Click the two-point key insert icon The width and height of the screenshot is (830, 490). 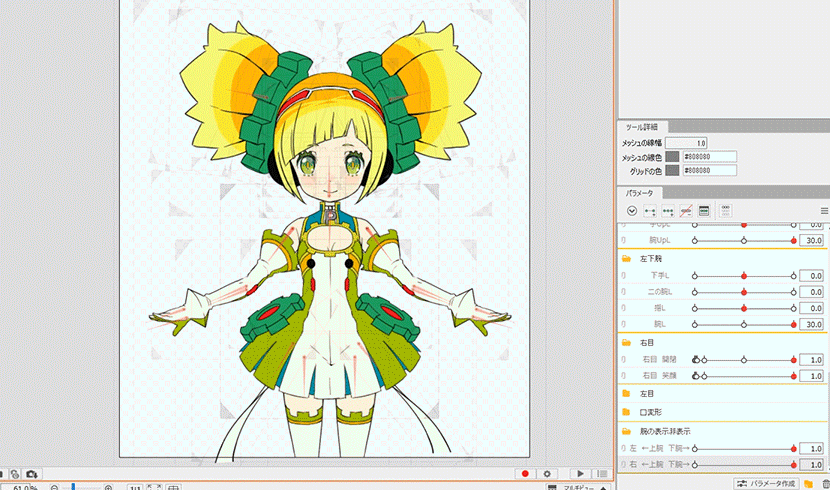coord(650,211)
